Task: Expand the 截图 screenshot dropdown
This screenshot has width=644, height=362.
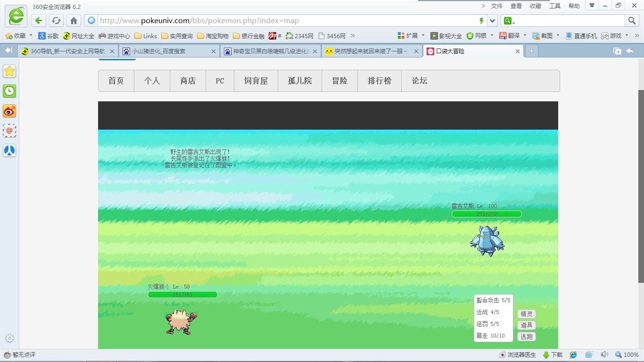Action: click(x=558, y=35)
